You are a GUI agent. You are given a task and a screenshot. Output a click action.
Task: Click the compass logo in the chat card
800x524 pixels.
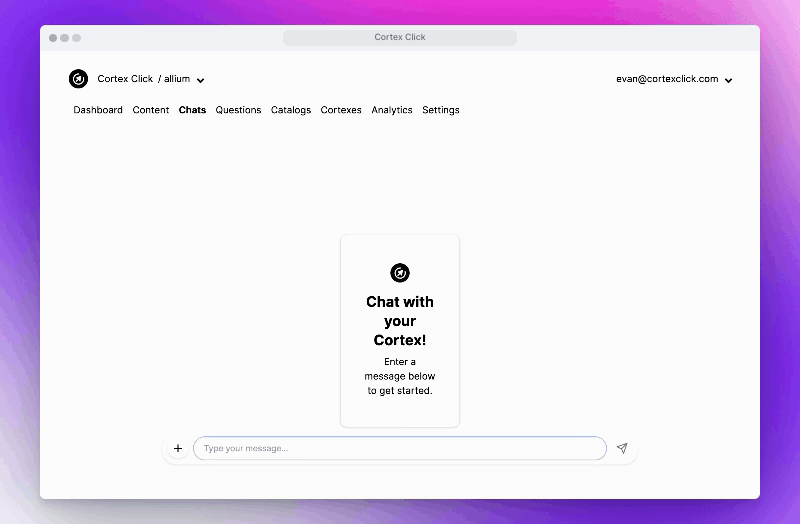[400, 273]
